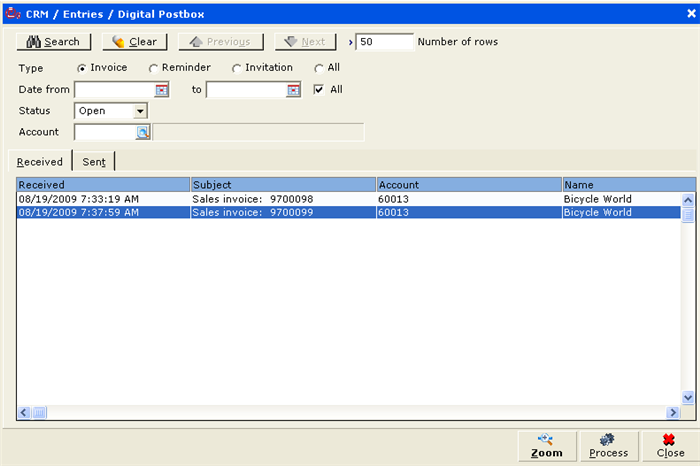Select the All type radio button
700x466 pixels.
pos(319,68)
